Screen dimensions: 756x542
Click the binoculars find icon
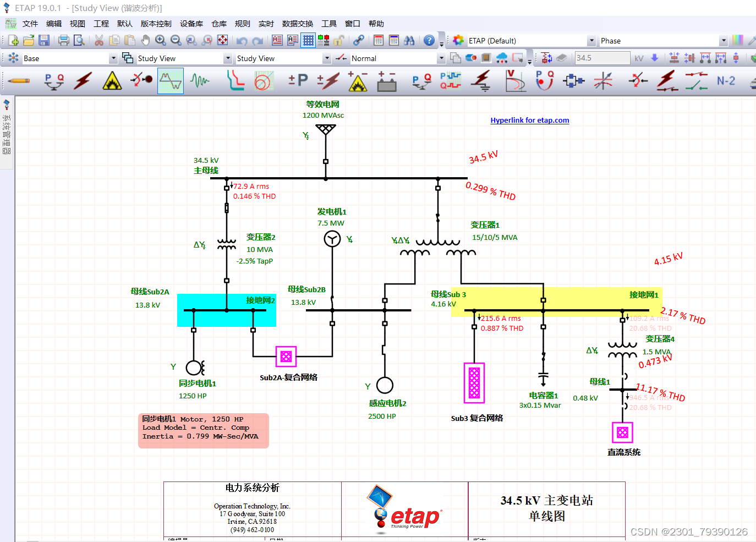(410, 40)
